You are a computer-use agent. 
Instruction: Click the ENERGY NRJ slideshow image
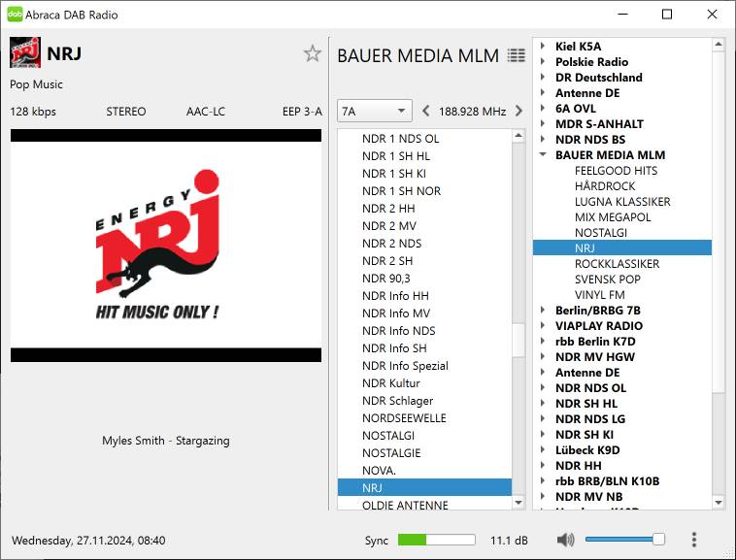166,246
